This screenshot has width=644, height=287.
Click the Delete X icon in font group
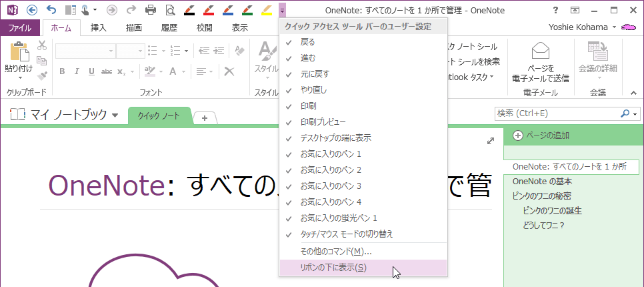click(229, 71)
